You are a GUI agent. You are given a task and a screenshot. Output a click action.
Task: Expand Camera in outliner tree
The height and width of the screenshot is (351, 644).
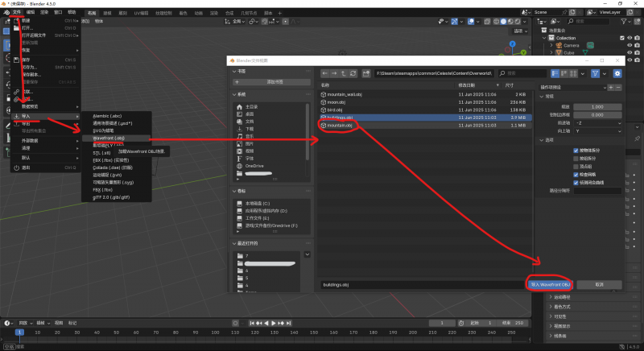tap(551, 45)
